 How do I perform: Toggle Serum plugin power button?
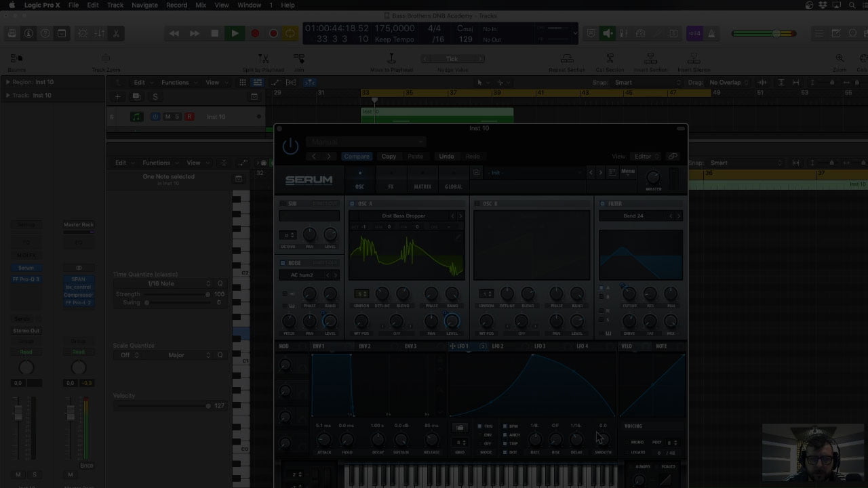tap(290, 146)
